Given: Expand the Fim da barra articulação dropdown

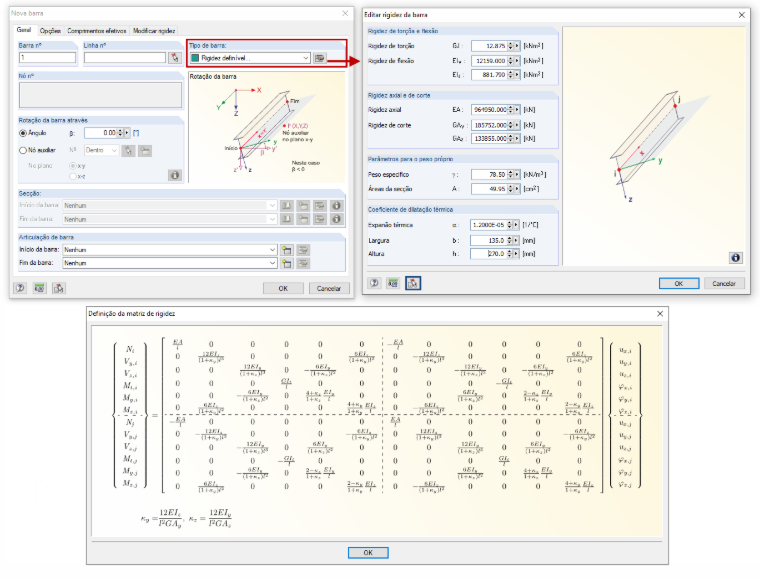Looking at the screenshot, I should tap(272, 263).
